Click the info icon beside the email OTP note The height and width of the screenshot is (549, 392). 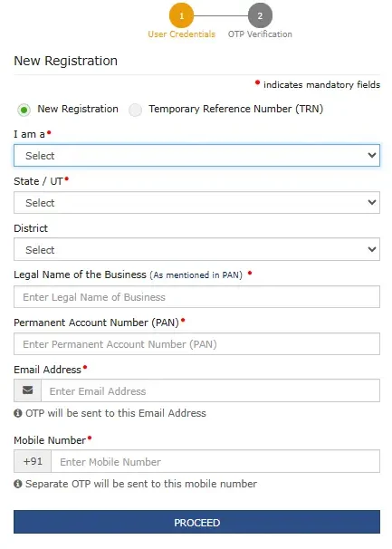point(18,413)
